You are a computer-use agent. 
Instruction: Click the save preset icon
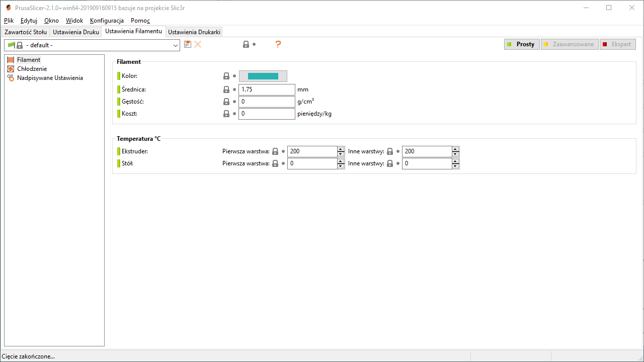188,44
